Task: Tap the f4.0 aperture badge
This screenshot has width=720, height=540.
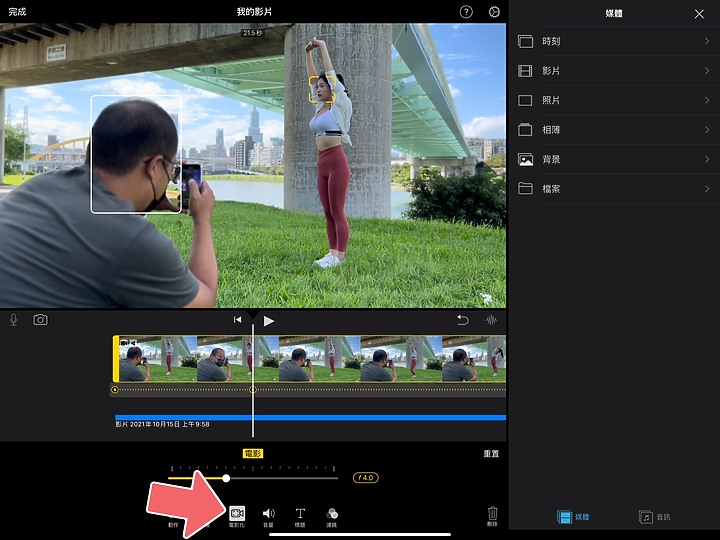Action: tap(366, 478)
